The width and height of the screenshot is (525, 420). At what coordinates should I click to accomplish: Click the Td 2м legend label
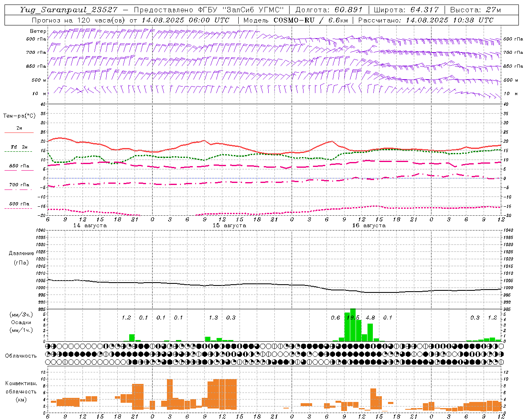(x=19, y=147)
